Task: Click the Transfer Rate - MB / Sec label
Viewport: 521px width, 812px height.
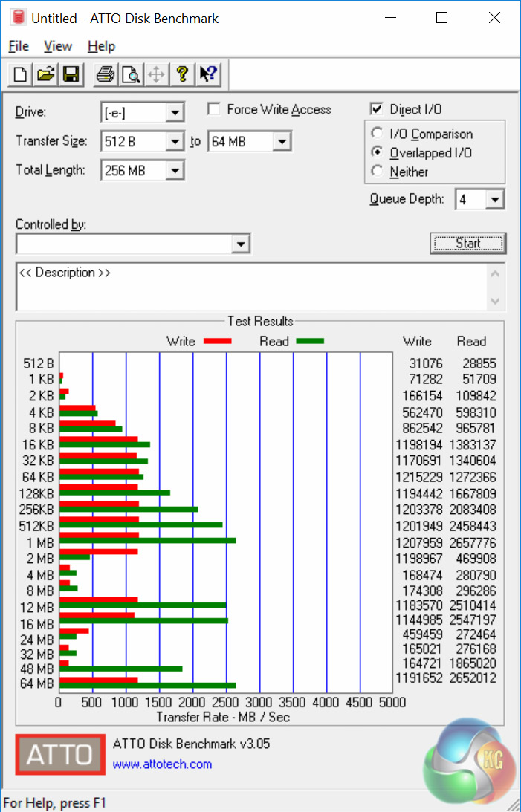Action: point(223,717)
